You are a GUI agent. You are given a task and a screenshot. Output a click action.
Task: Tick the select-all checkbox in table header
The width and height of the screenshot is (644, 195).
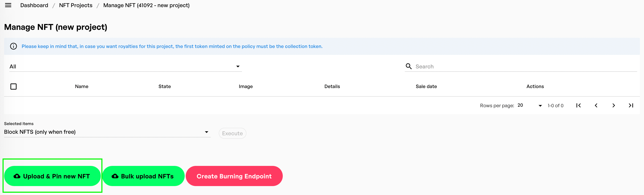coord(14,87)
